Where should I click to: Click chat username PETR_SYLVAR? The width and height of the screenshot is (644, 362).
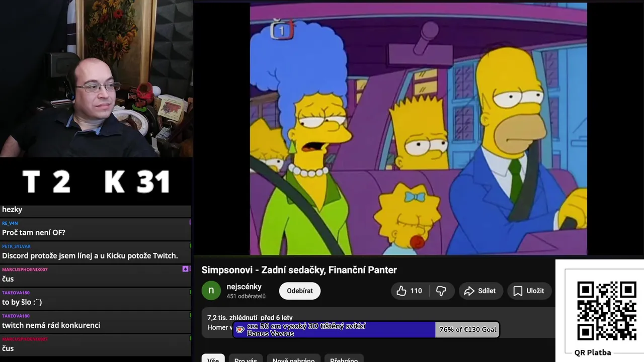coord(16,246)
